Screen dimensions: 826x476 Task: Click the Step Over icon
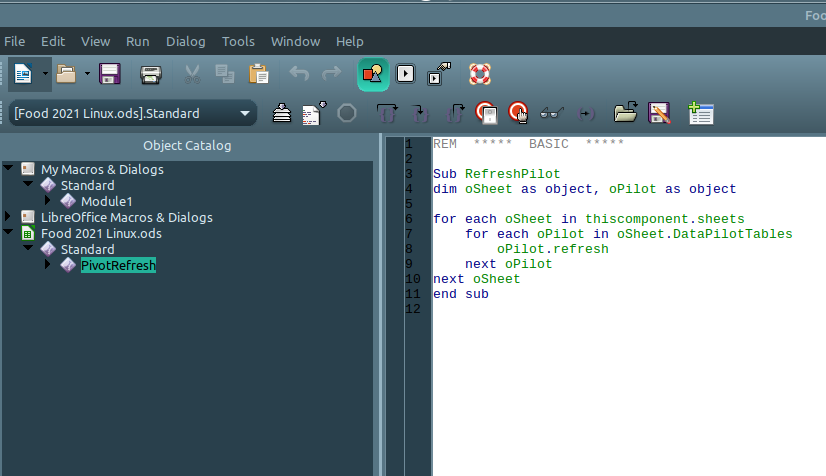(x=387, y=113)
